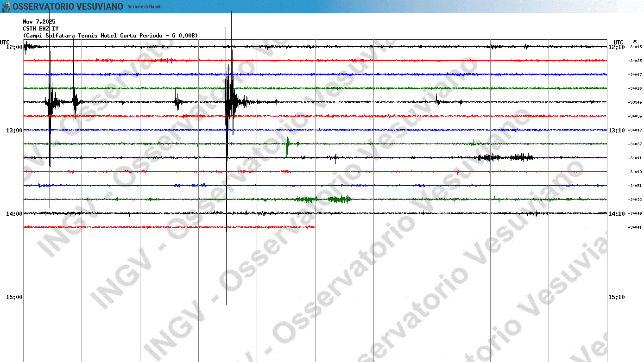Viewport: 644px width, 362px height.
Task: Select the Nov 7,2025 date label
Action: click(x=39, y=22)
